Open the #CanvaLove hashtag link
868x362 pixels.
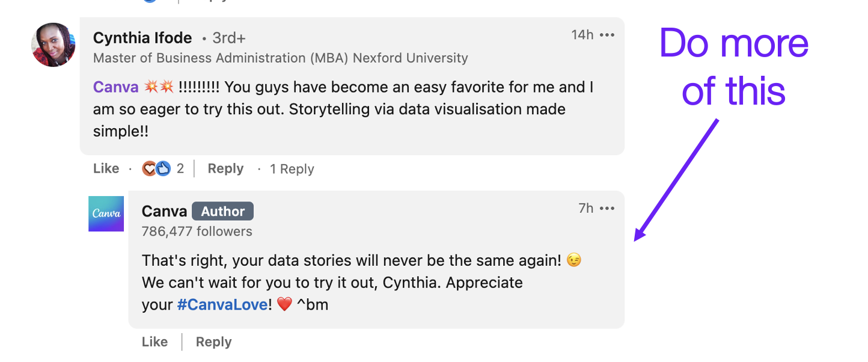pyautogui.click(x=222, y=305)
